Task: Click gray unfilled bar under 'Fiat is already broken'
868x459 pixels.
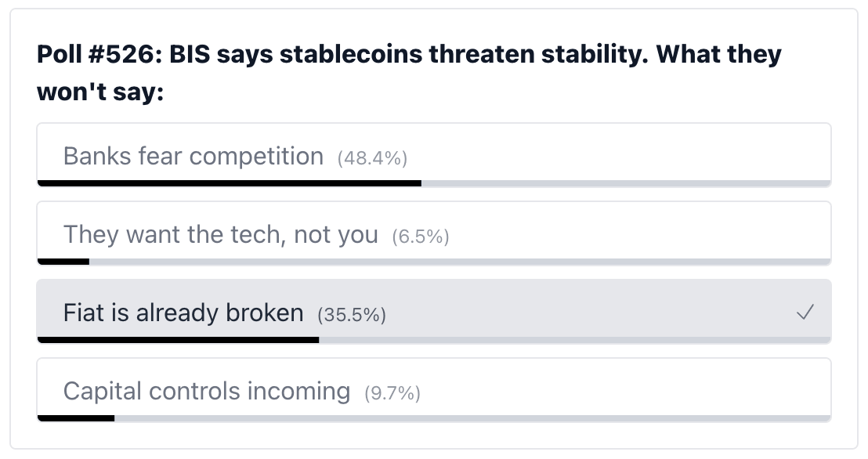Action: tap(574, 340)
